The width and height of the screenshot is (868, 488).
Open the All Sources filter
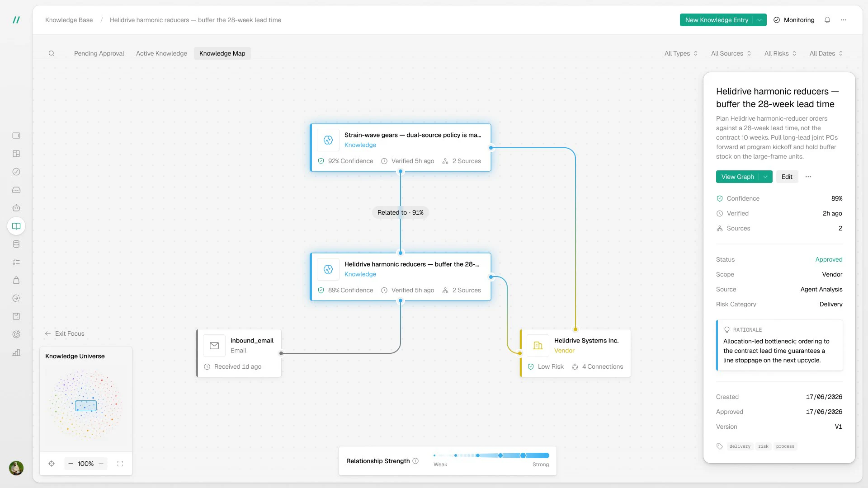731,53
